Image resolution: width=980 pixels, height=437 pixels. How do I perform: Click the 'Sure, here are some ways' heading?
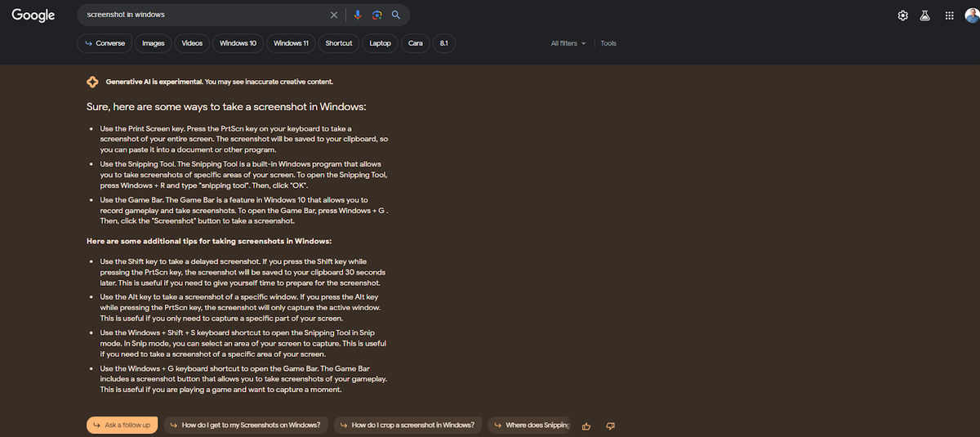(x=226, y=107)
